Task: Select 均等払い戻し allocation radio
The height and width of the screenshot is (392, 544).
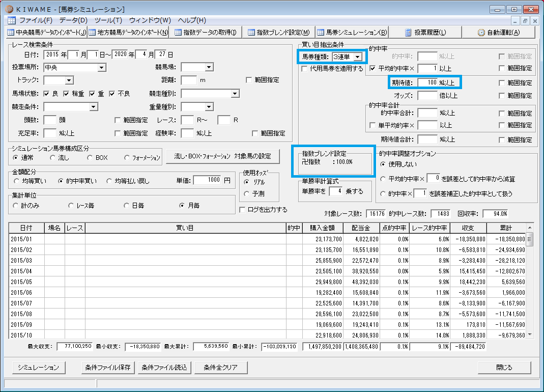Action: click(109, 181)
